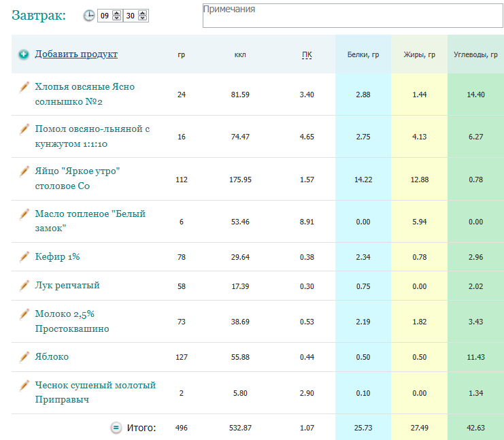
Task: Open Молоко 2,5% Простоквашино product link
Action: pyautogui.click(x=72, y=322)
